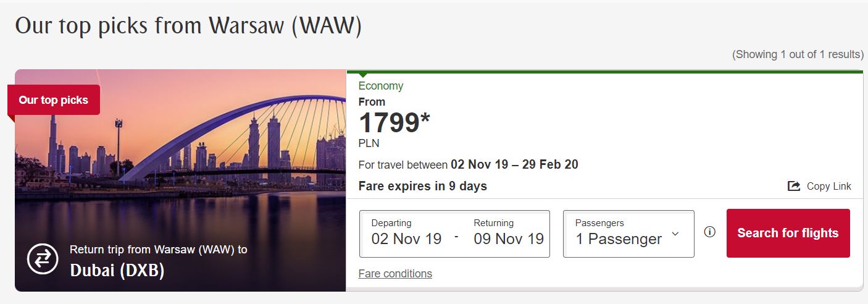Viewport: 868px width, 304px height.
Task: Click the Copy Link share icon
Action: (x=794, y=186)
